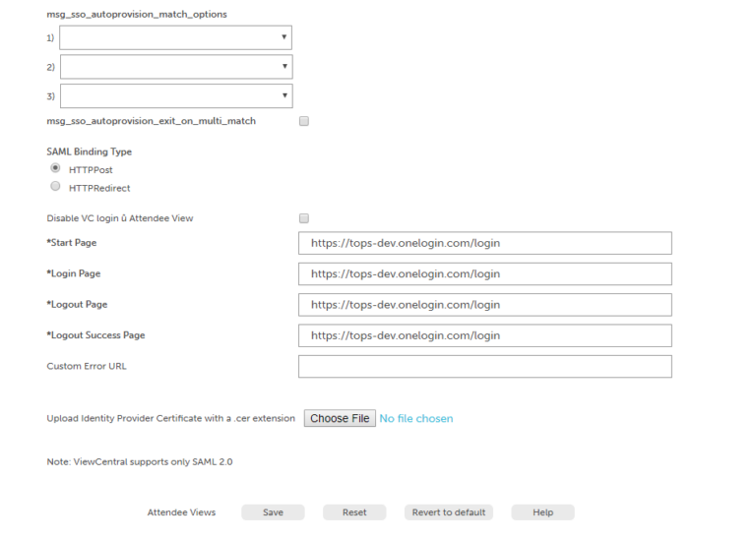Open Attendee Views link

click(181, 512)
